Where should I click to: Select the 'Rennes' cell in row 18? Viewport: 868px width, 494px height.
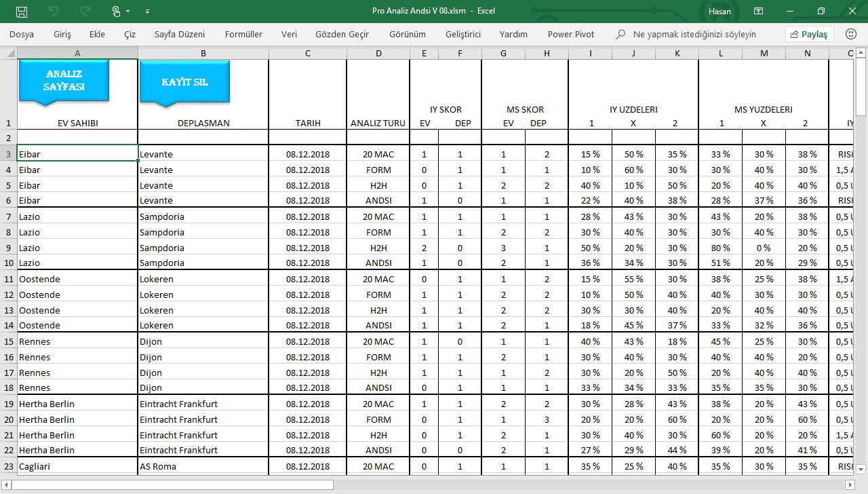click(x=77, y=387)
